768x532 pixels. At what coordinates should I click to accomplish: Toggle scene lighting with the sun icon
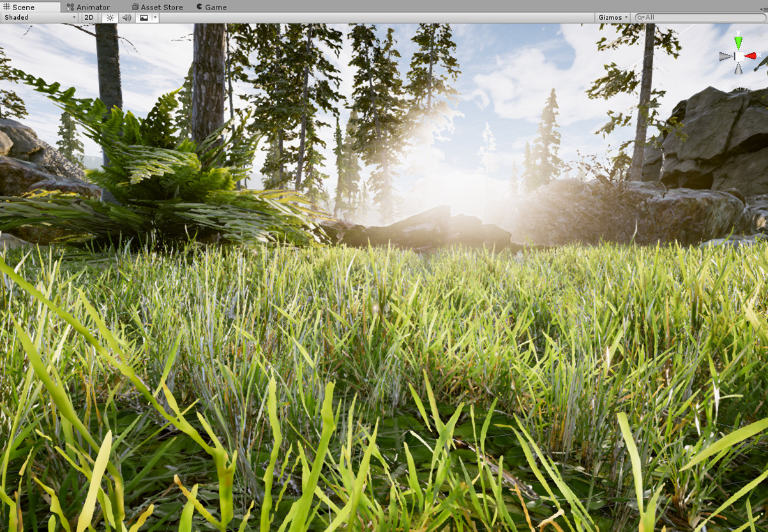(x=110, y=18)
